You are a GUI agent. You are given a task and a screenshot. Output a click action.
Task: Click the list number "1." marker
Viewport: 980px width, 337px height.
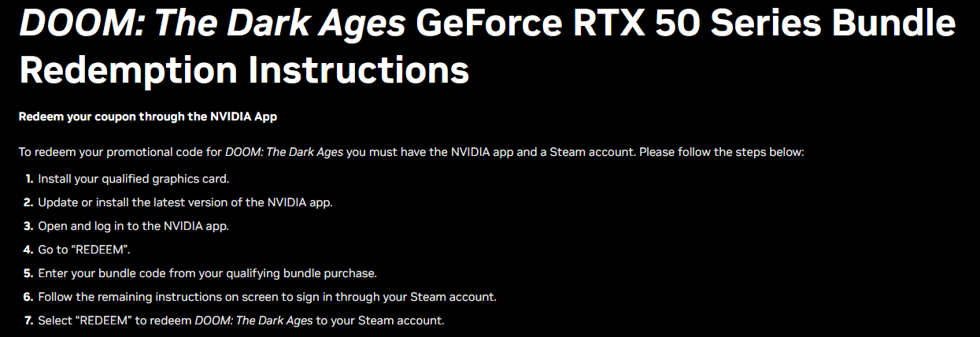29,179
